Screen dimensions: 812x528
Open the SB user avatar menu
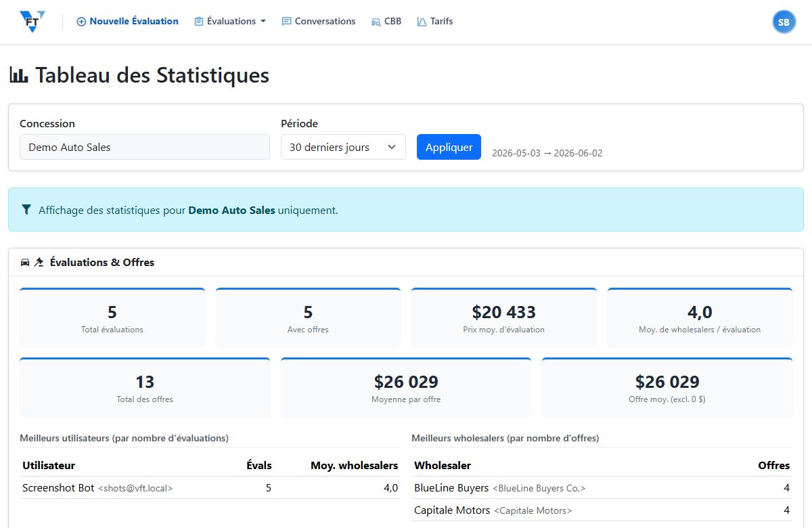coord(784,22)
